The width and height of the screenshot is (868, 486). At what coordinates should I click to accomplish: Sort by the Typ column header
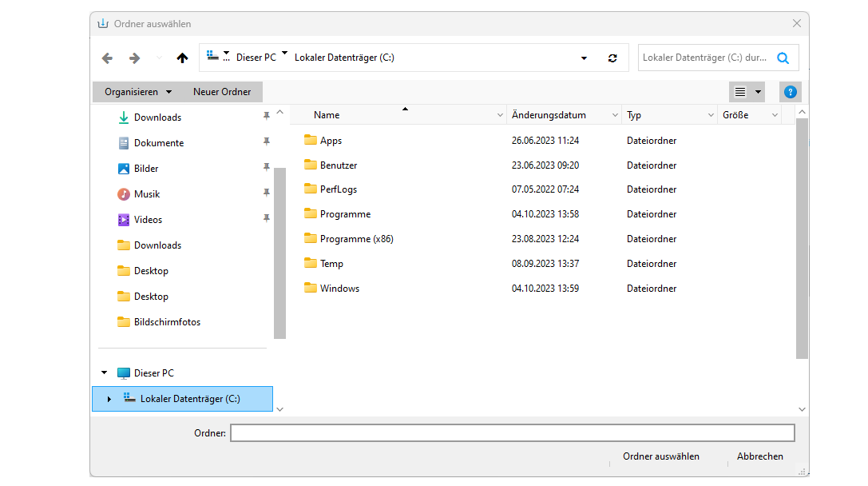click(634, 115)
